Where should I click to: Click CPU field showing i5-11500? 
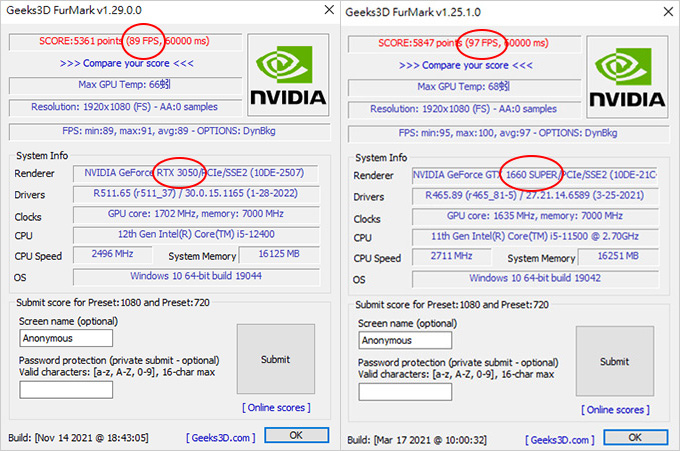pos(534,237)
